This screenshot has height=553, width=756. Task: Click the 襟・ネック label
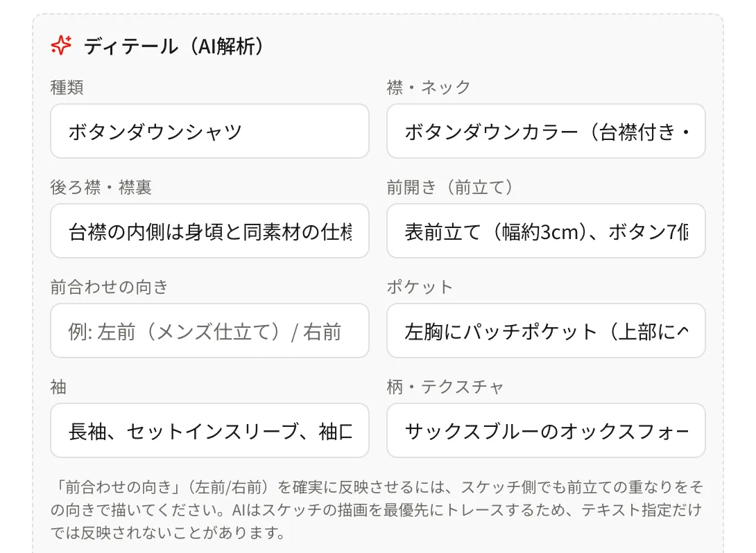[x=429, y=88]
